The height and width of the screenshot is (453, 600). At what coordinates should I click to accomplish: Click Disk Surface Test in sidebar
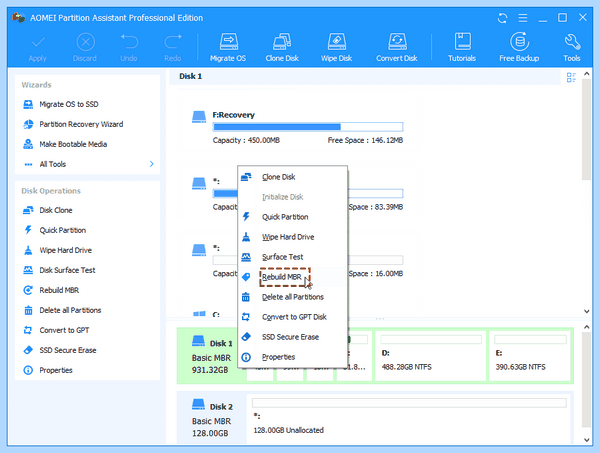click(59, 270)
